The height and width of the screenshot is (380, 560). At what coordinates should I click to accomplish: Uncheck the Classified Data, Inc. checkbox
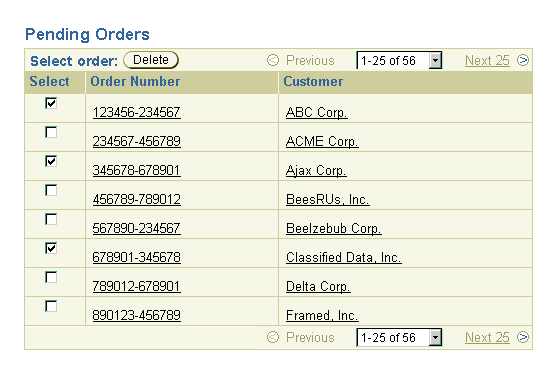click(x=51, y=248)
